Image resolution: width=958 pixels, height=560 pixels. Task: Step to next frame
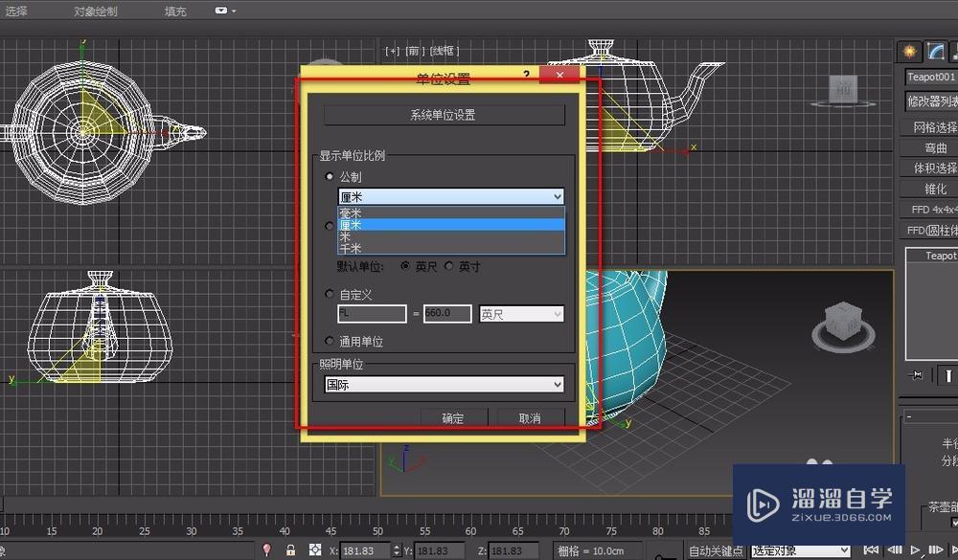point(935,550)
